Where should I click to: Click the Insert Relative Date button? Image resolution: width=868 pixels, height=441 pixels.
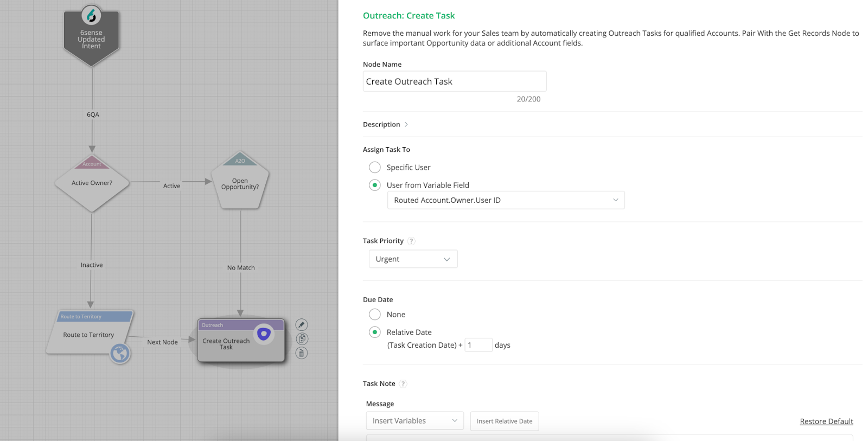point(505,421)
